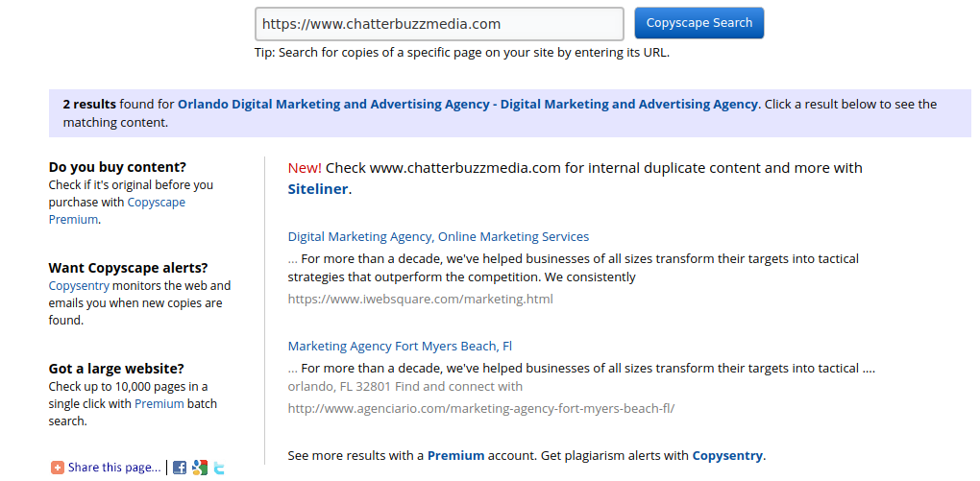
Task: Share page via Twitter bird icon
Action: [219, 468]
